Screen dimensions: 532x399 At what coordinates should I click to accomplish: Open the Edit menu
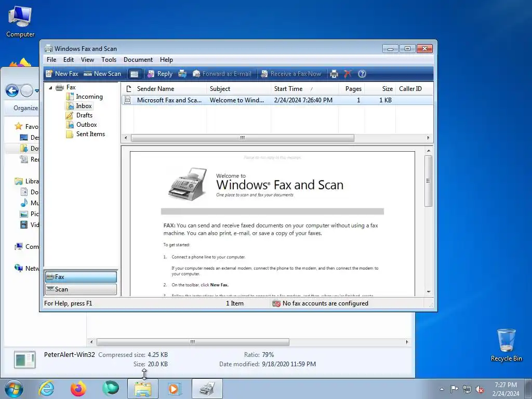click(x=69, y=60)
